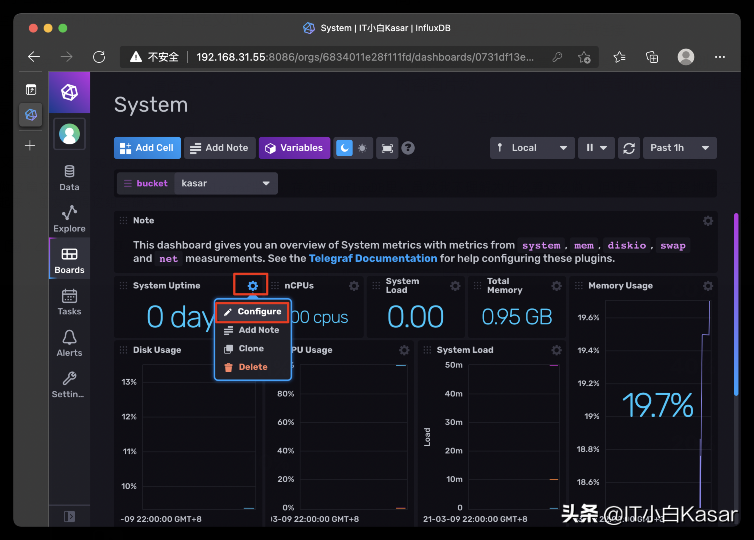Open browser favorites list icon
The width and height of the screenshot is (754, 540).
click(x=619, y=57)
